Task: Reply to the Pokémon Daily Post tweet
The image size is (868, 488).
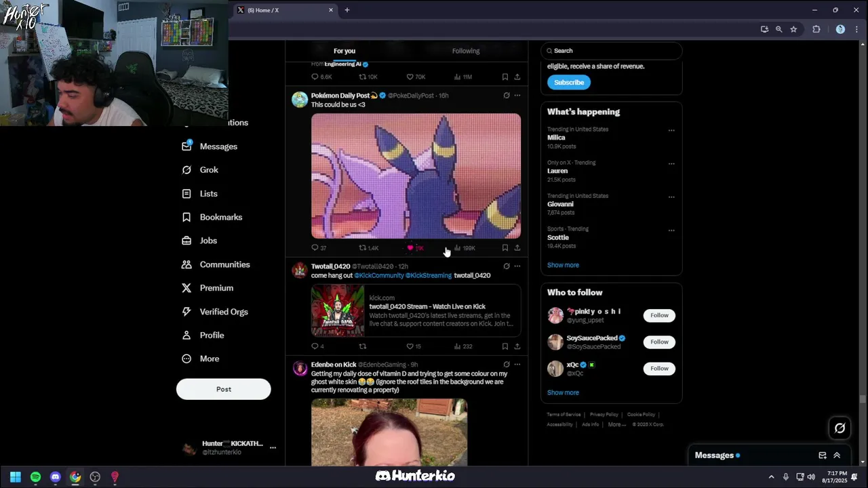Action: (x=319, y=248)
